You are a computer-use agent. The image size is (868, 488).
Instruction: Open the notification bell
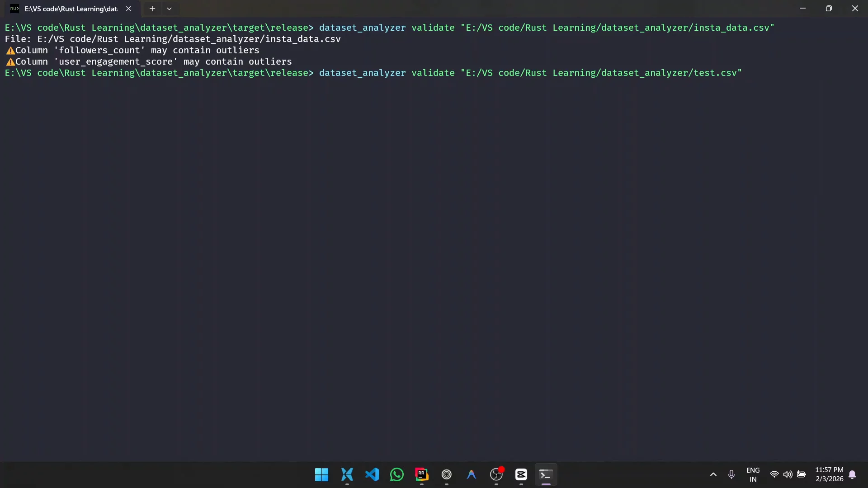(x=852, y=474)
